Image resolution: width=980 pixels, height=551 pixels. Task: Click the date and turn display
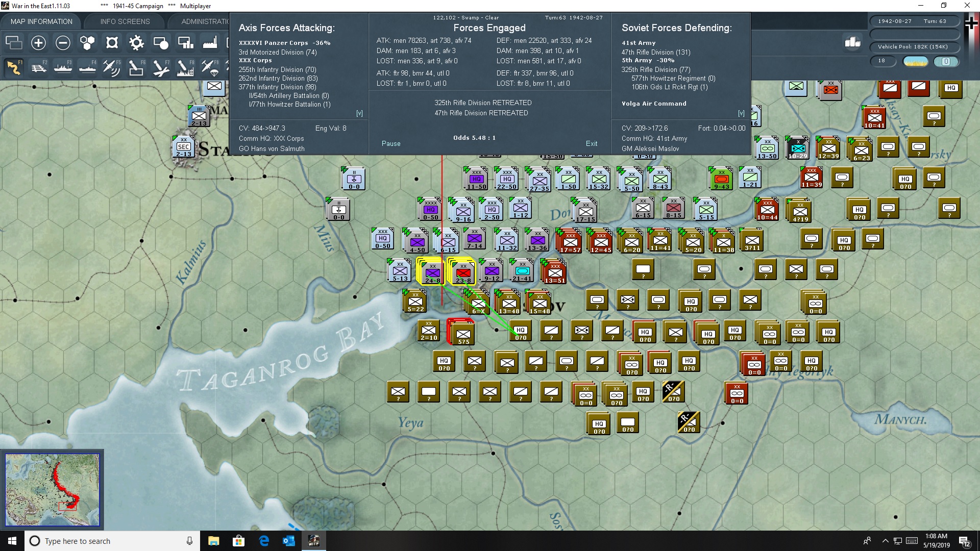[914, 21]
